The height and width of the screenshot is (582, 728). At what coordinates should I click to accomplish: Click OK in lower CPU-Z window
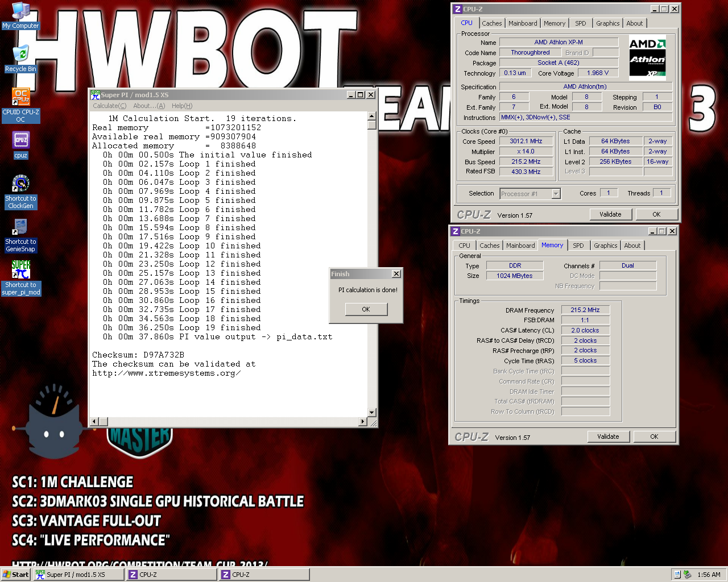pyautogui.click(x=654, y=436)
